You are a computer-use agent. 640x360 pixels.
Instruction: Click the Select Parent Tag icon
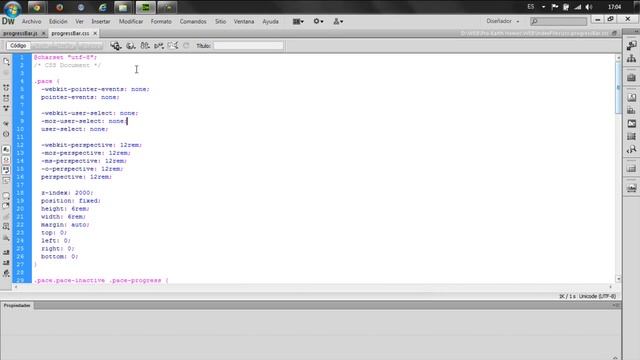click(6, 123)
